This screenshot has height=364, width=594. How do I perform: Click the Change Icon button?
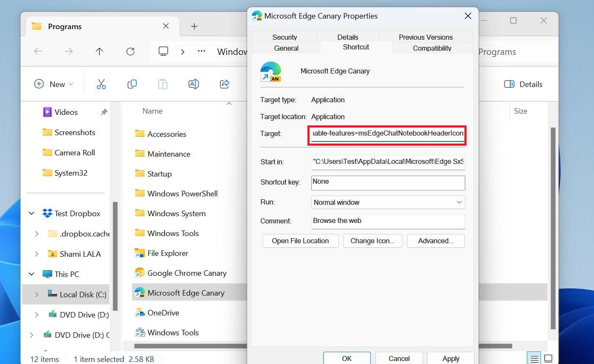pos(372,241)
